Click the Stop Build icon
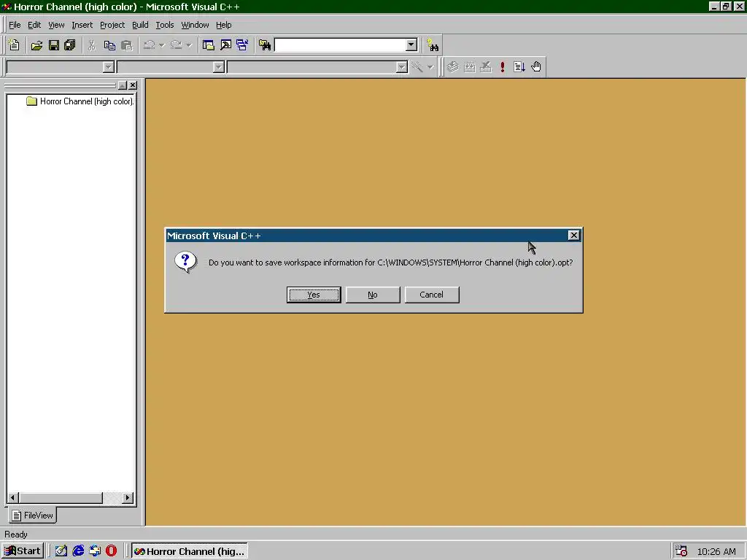Viewport: 747px width, 560px height. pyautogui.click(x=486, y=66)
